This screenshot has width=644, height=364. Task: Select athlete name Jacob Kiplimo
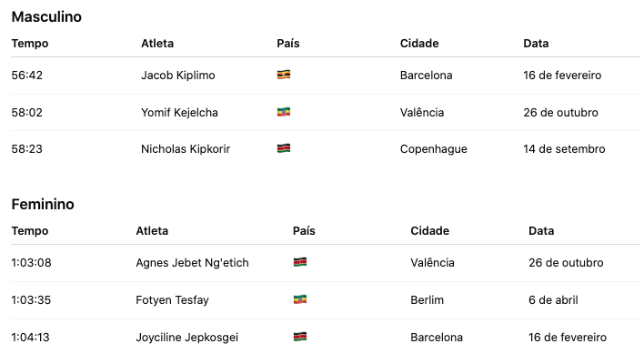click(x=178, y=76)
